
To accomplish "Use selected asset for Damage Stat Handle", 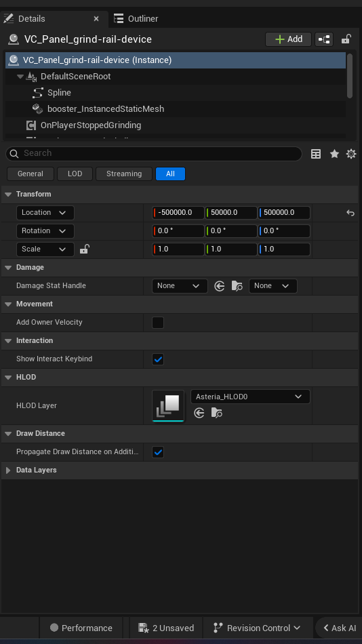I will (x=220, y=286).
